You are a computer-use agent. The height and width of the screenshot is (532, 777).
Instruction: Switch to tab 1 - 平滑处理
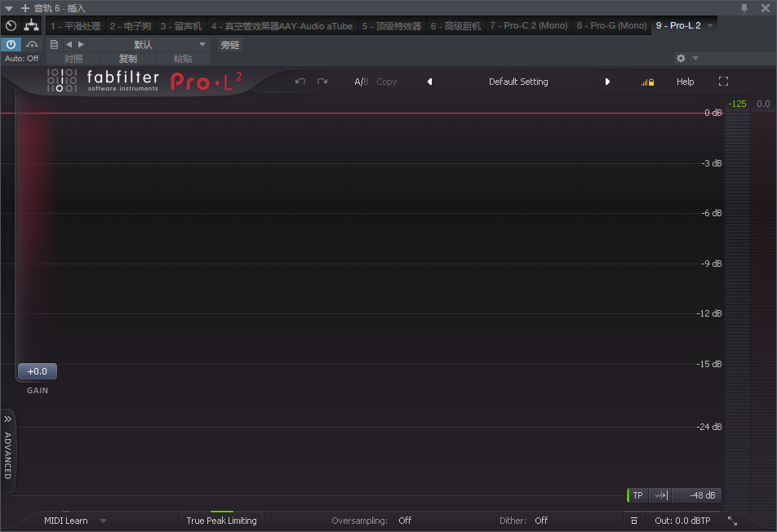(76, 26)
